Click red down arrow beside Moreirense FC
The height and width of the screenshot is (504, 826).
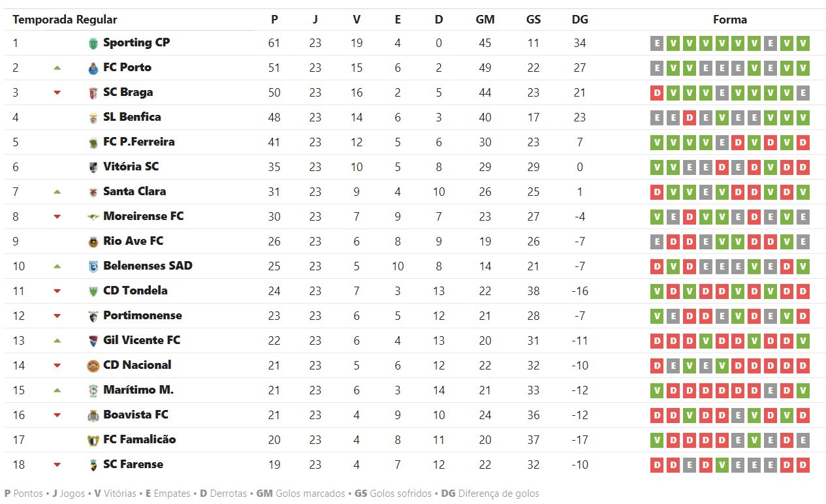[x=57, y=217]
